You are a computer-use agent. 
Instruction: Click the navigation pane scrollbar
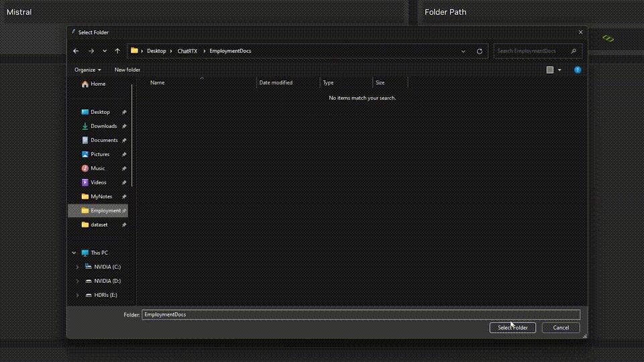[132, 135]
